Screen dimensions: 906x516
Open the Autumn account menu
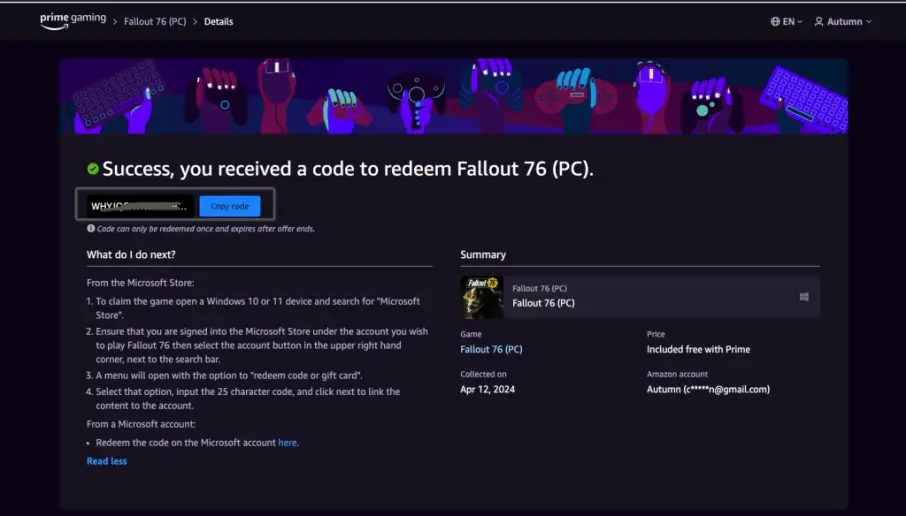click(843, 21)
